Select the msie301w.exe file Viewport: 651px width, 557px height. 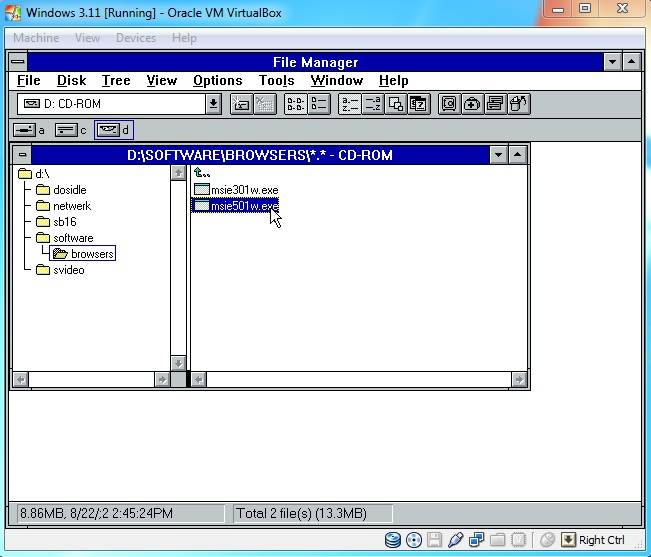(x=244, y=190)
